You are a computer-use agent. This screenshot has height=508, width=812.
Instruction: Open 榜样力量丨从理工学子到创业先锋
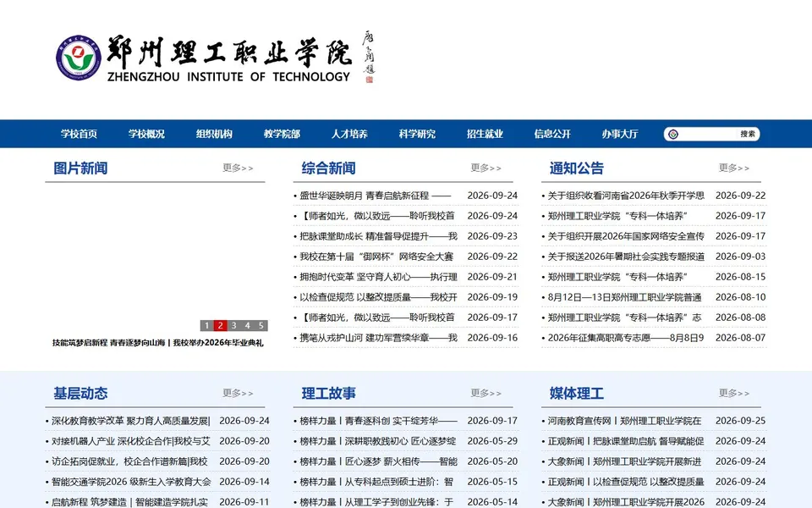pos(376,502)
